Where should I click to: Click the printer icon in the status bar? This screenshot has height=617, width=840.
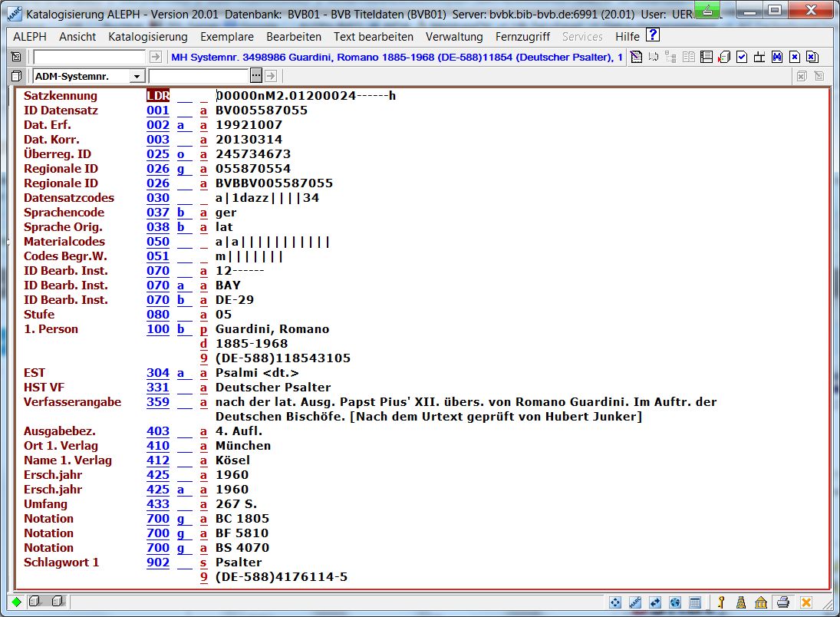pyautogui.click(x=782, y=602)
